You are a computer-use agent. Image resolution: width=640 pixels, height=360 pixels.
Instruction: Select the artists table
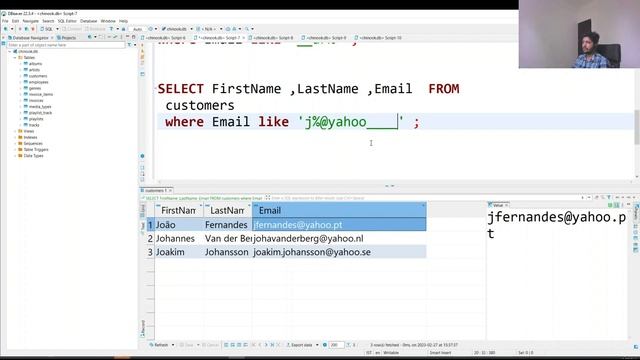[34, 70]
